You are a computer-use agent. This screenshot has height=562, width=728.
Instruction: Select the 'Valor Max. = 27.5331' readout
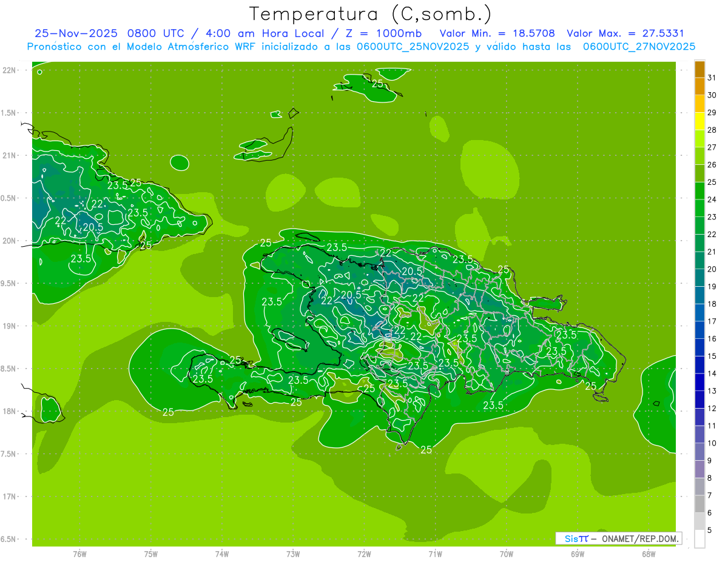click(625, 33)
